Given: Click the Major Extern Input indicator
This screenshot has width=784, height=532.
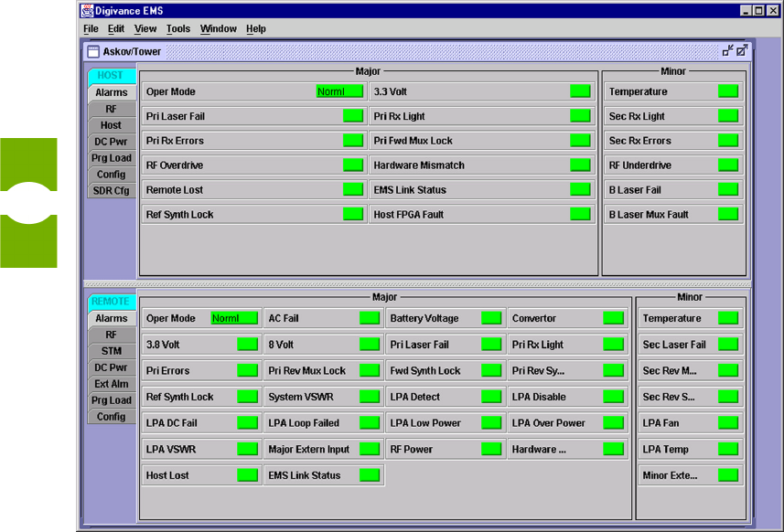Looking at the screenshot, I should pyautogui.click(x=370, y=449).
